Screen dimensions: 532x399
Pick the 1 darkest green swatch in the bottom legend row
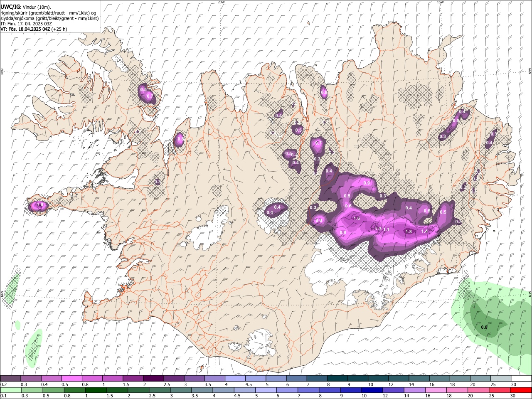click(96, 390)
